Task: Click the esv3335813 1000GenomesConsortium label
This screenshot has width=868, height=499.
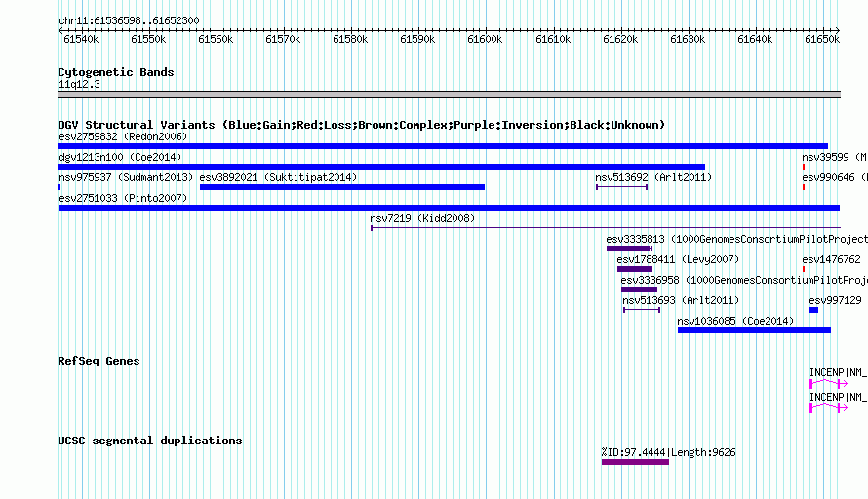Action: (x=736, y=239)
